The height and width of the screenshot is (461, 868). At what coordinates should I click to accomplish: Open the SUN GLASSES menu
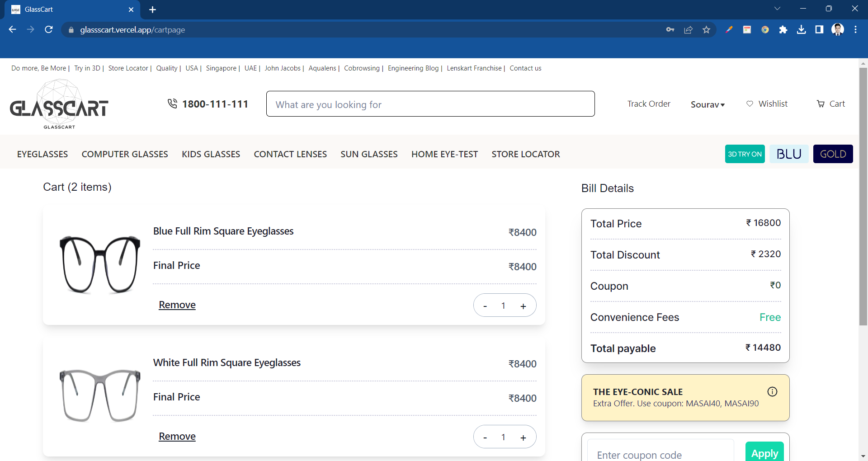coord(369,154)
